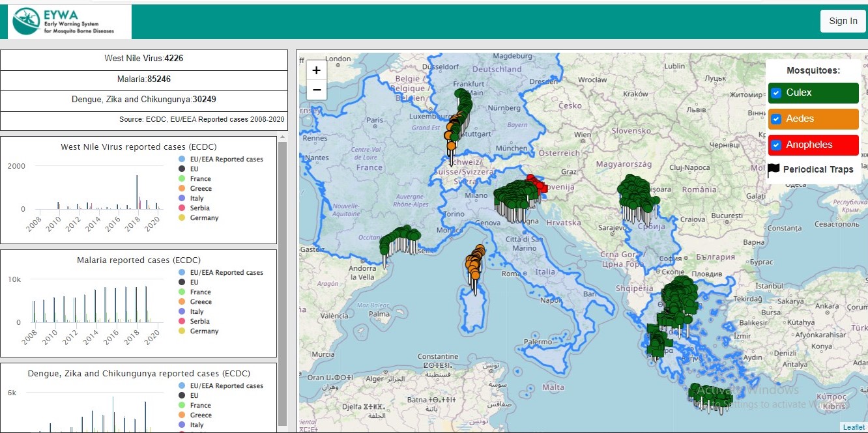
Task: Click the Periodical Traps flag icon
Action: 774,170
